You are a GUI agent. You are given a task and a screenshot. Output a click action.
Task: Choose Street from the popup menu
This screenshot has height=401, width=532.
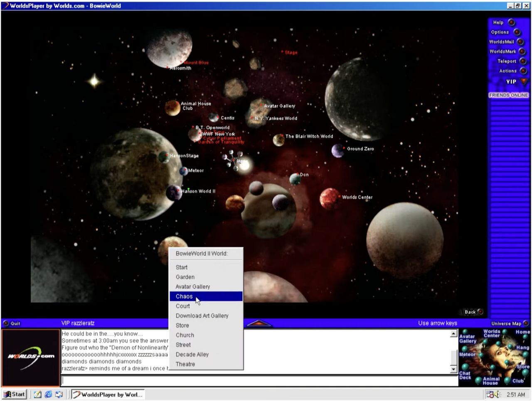click(x=206, y=345)
